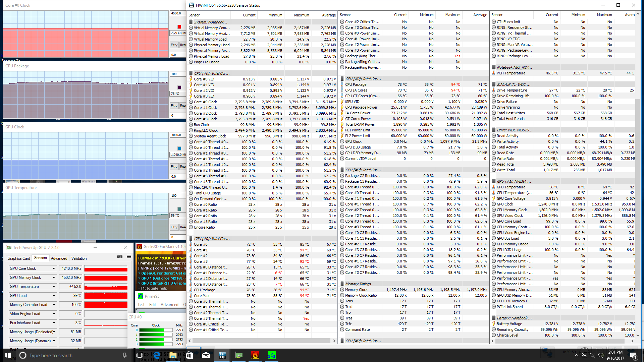Expand the Memory Usage (Dedicated) dropdown
644x362 pixels.
coord(54,332)
